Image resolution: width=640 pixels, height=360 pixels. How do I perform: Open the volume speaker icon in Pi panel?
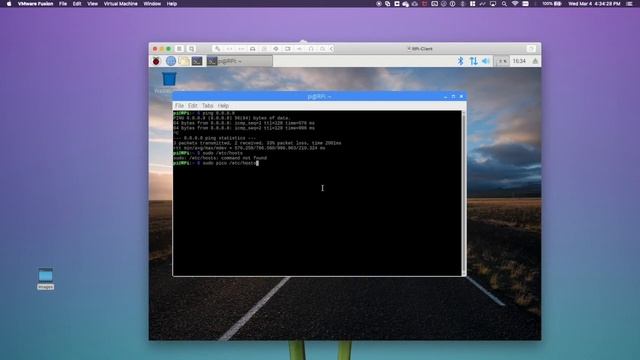click(486, 61)
